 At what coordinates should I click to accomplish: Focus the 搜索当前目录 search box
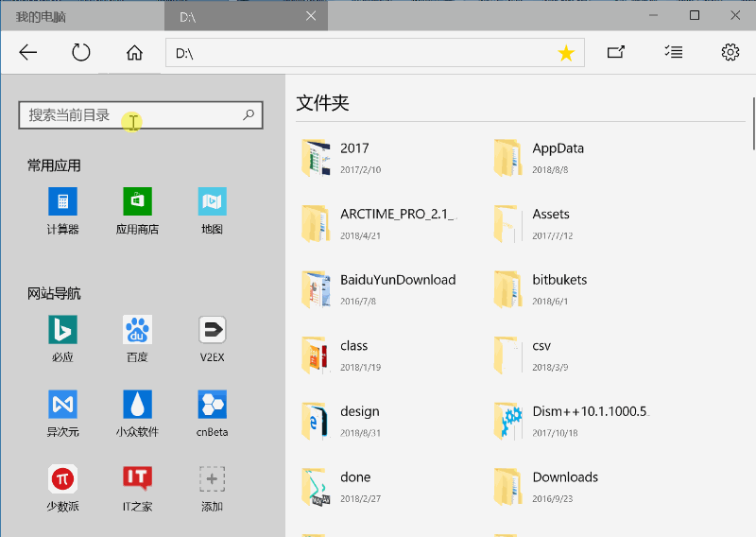(141, 114)
